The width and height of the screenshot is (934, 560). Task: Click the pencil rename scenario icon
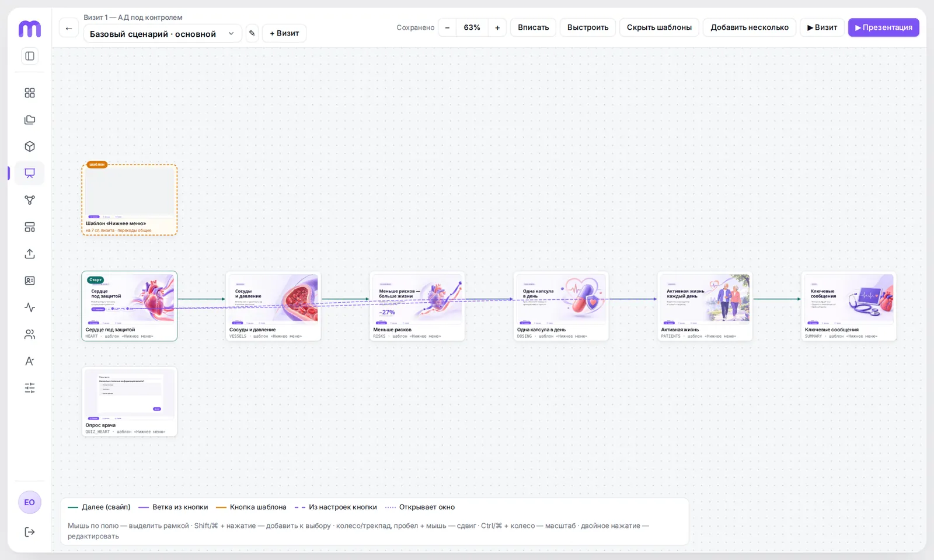click(252, 33)
